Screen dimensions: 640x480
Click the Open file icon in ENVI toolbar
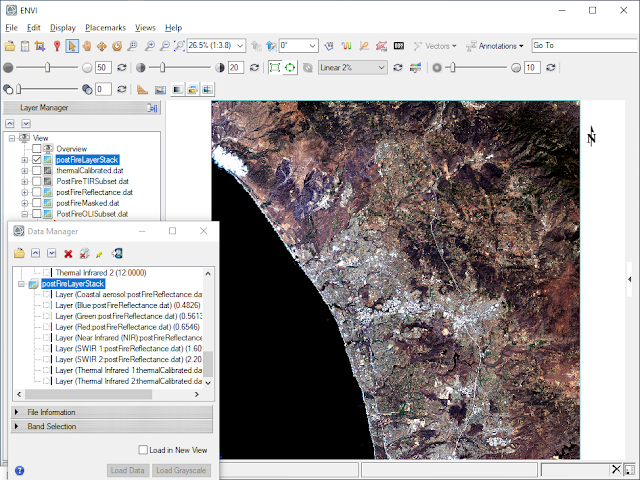pos(10,46)
